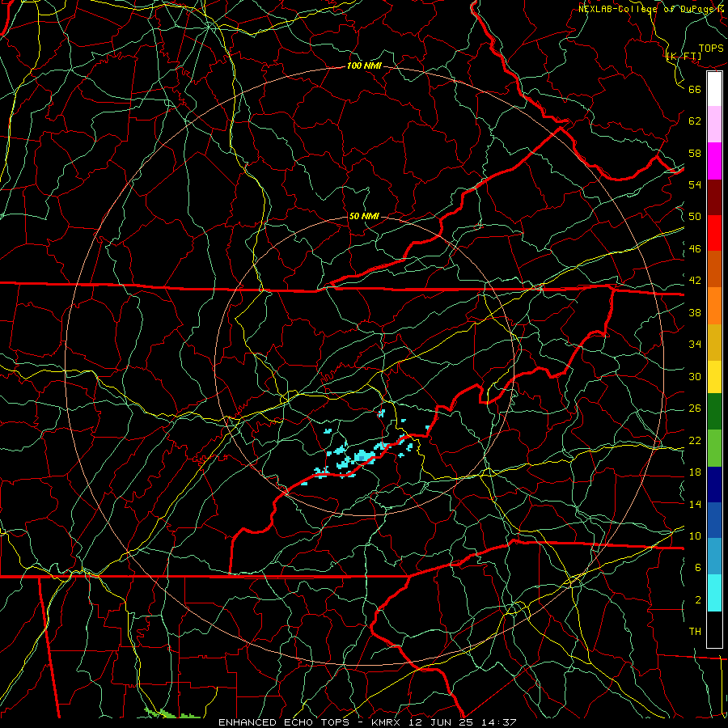
Task: Click the dark navy legend swatch
Action: click(x=714, y=485)
